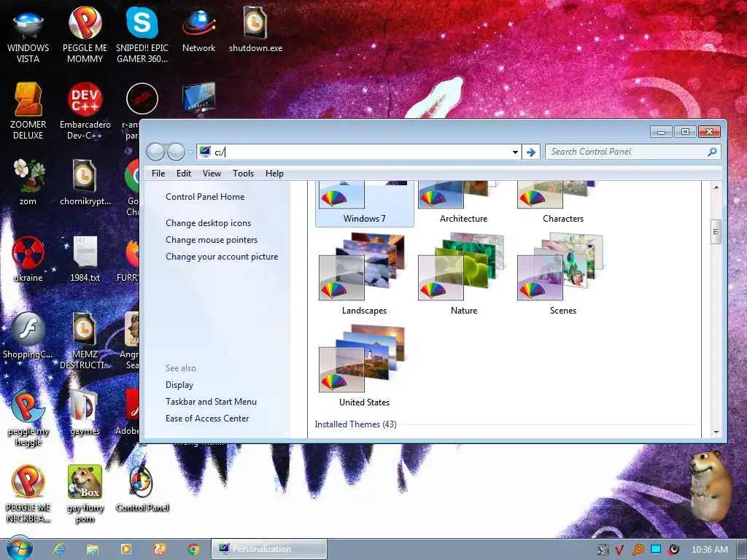Open Change desktop icons link
This screenshot has width=747, height=560.
click(x=208, y=223)
